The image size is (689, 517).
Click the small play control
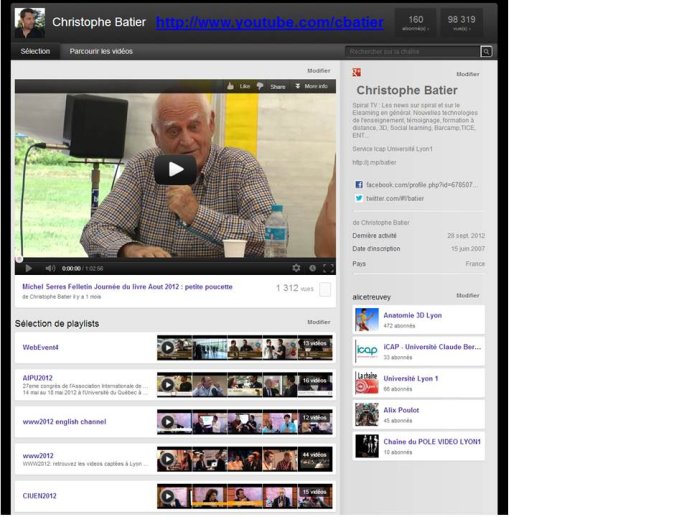point(29,268)
